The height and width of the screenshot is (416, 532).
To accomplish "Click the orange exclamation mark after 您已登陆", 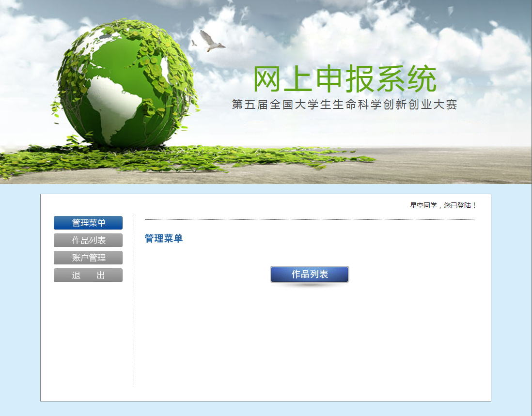I will click(474, 205).
